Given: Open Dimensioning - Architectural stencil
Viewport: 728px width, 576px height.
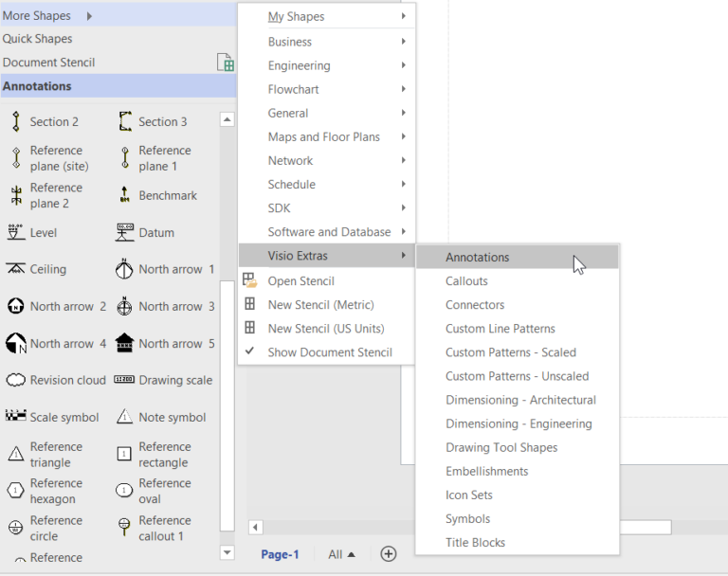Looking at the screenshot, I should pyautogui.click(x=518, y=400).
